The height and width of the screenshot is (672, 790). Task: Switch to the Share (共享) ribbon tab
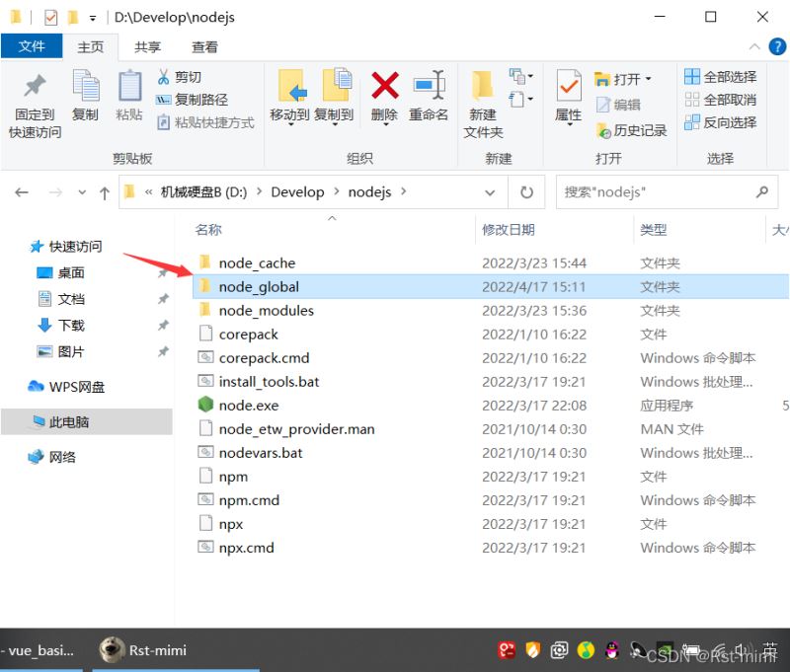[148, 47]
